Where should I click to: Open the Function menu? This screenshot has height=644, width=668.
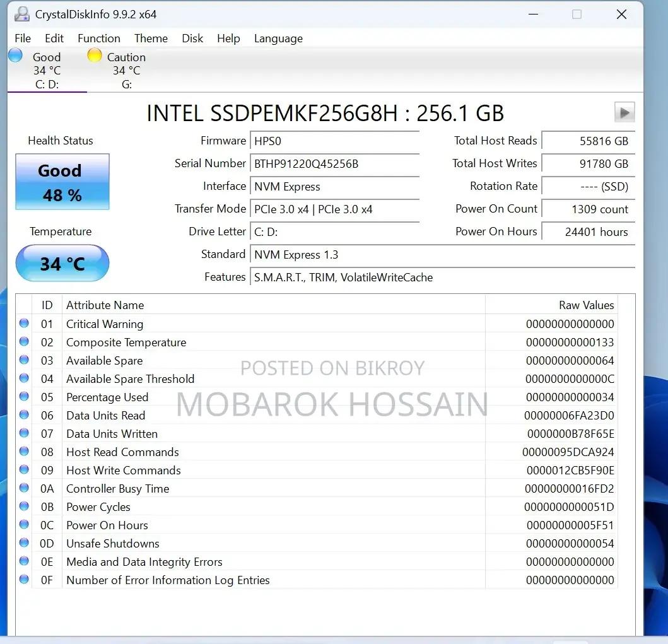click(99, 38)
